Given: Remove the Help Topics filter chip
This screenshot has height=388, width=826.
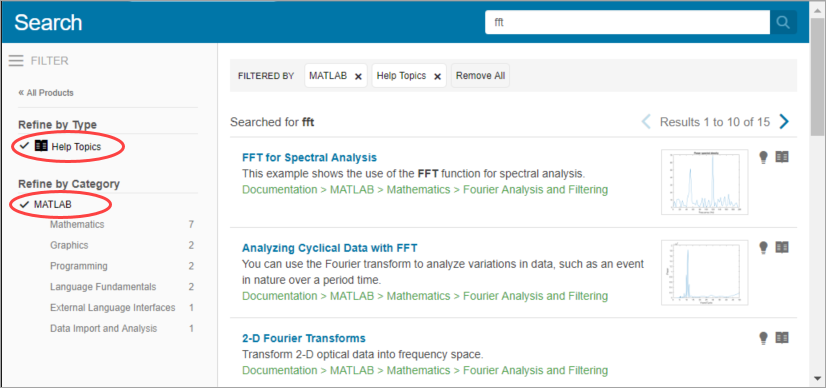Looking at the screenshot, I should pos(437,76).
